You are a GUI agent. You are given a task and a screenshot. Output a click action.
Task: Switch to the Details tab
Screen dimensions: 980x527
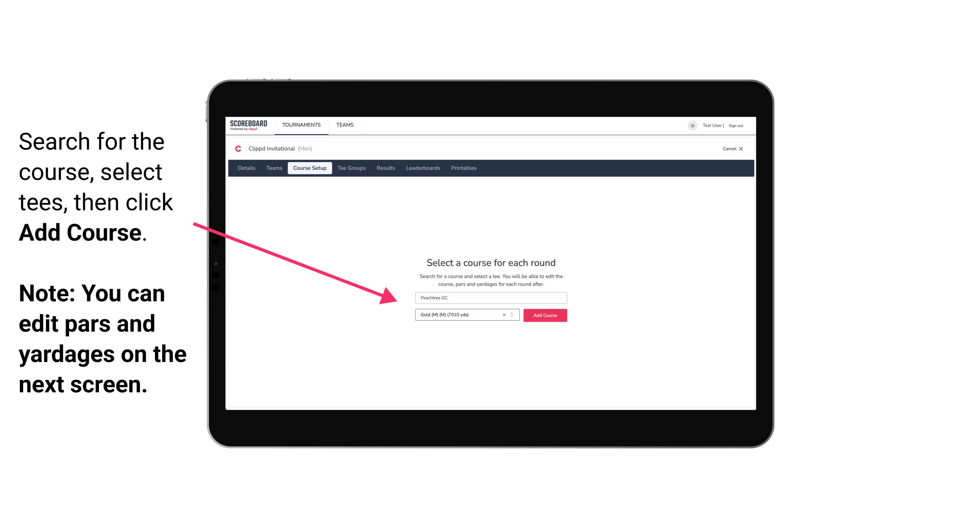[246, 168]
